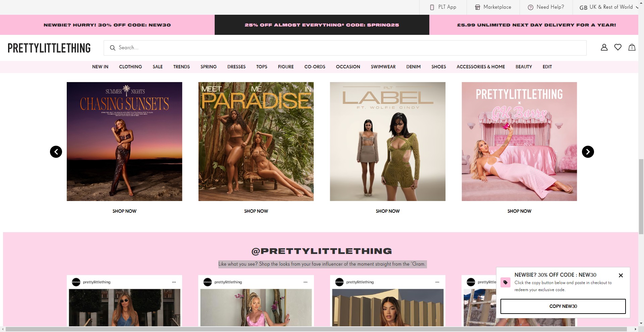Expand the UK & Rest of World selector
Image resolution: width=644 pixels, height=332 pixels.
608,7
